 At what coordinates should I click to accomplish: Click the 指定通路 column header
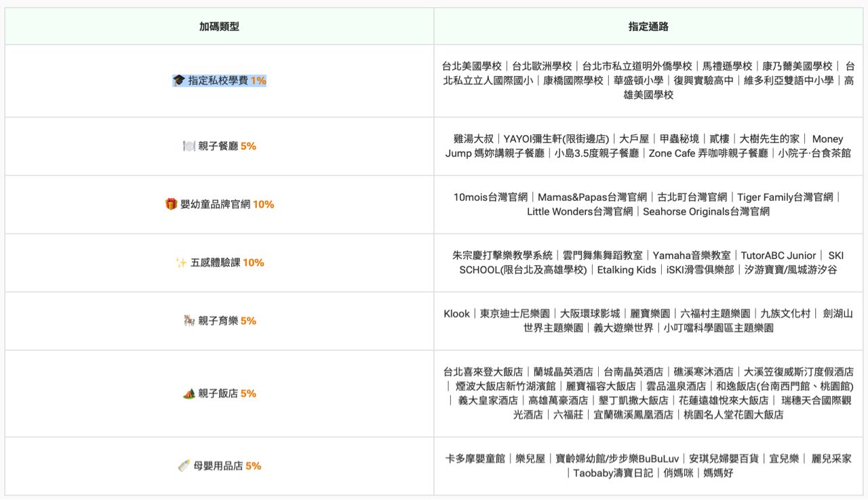pyautogui.click(x=648, y=26)
